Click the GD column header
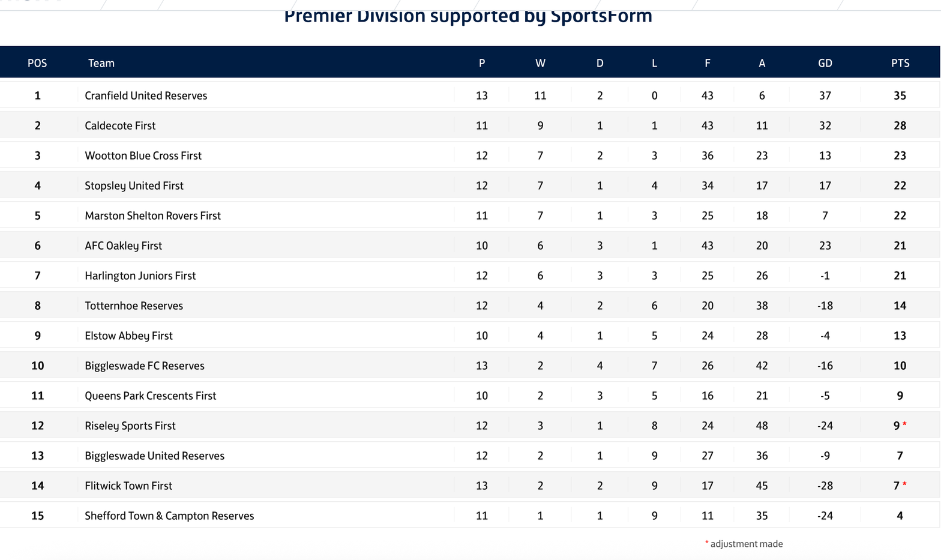Viewport: 941px width, 560px height. pyautogui.click(x=825, y=63)
